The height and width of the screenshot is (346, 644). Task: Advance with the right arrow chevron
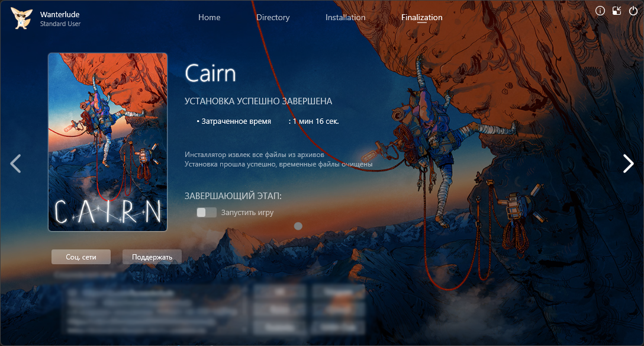(x=628, y=164)
